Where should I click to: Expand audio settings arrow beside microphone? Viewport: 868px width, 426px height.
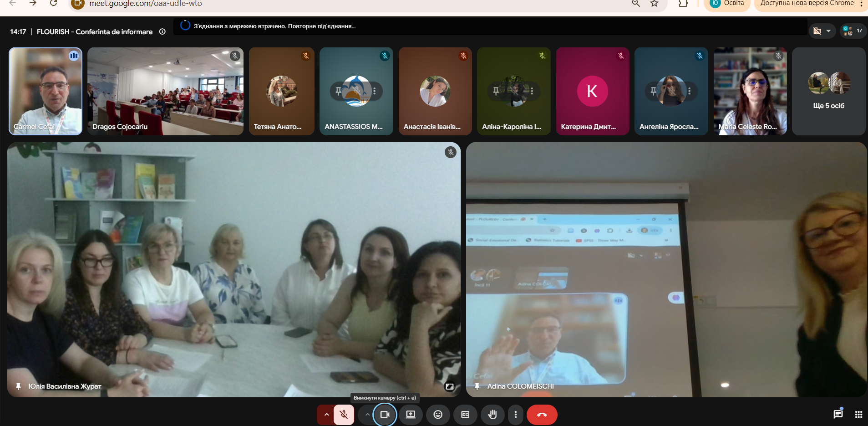[x=326, y=415]
